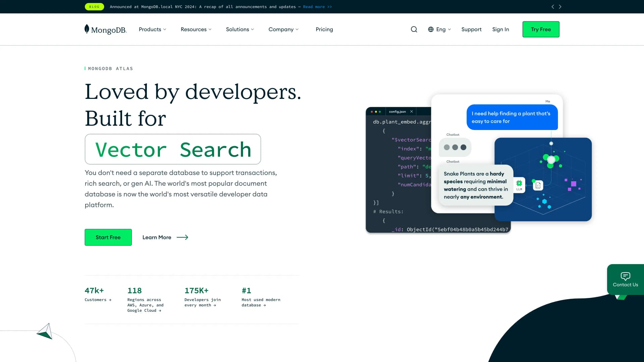The width and height of the screenshot is (644, 362).
Task: Click the "$vectorSearch" code line
Action: tap(411, 140)
